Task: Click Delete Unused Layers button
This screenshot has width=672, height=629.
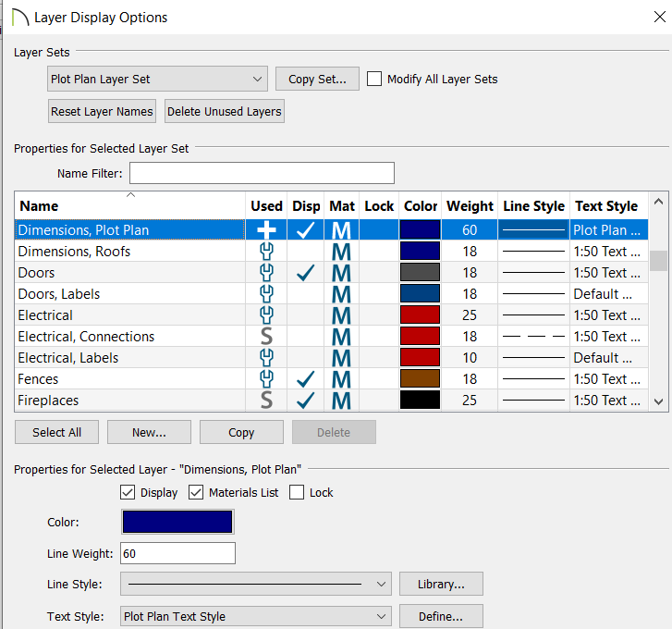Action: coord(224,112)
